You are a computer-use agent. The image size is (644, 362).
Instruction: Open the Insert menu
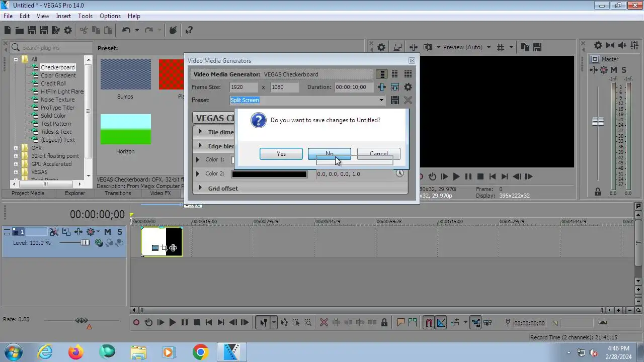63,16
